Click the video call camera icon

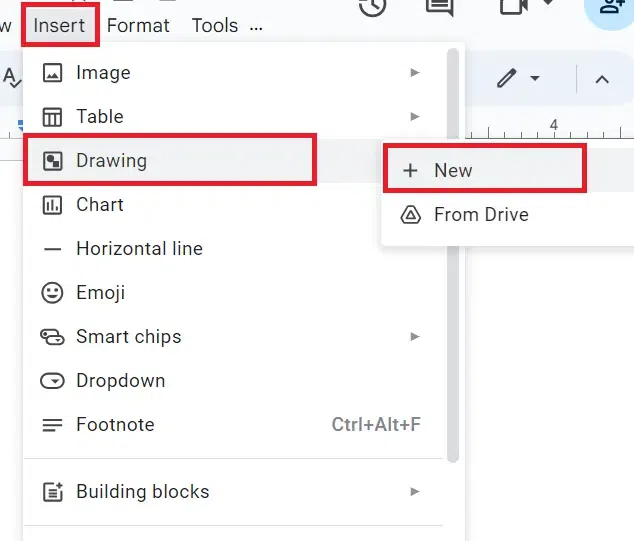(x=514, y=6)
